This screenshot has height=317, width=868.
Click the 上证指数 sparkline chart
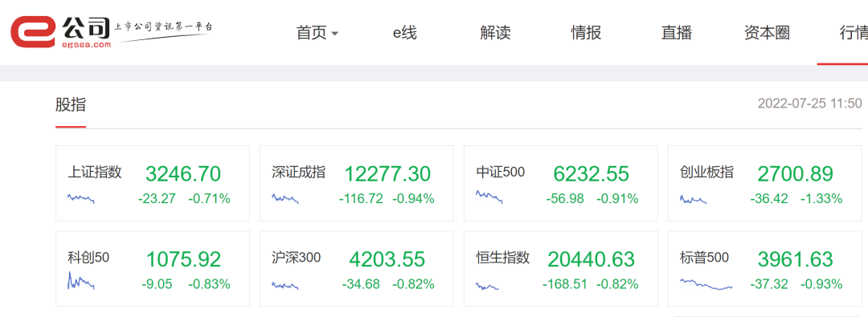(81, 198)
